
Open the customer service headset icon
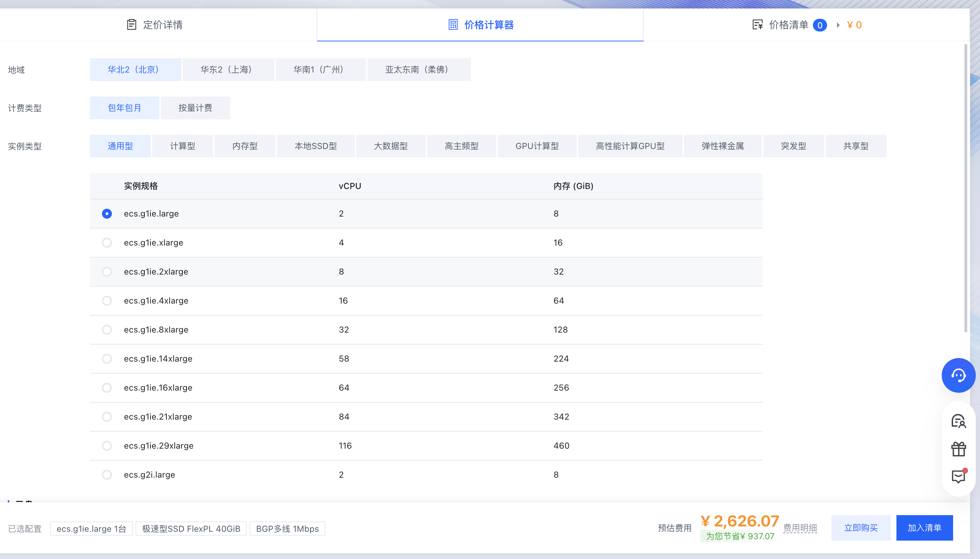click(x=958, y=375)
